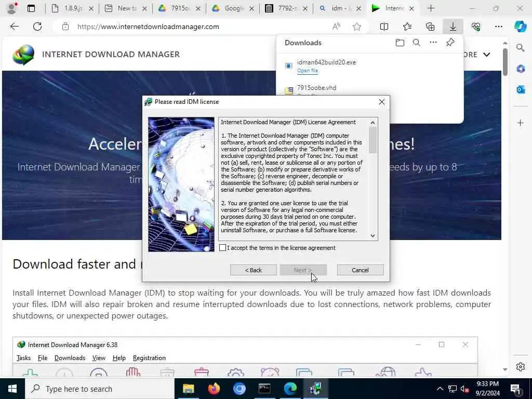Click up arrow of license text scrollbar
Screen dimensions: 532x399
point(373,123)
